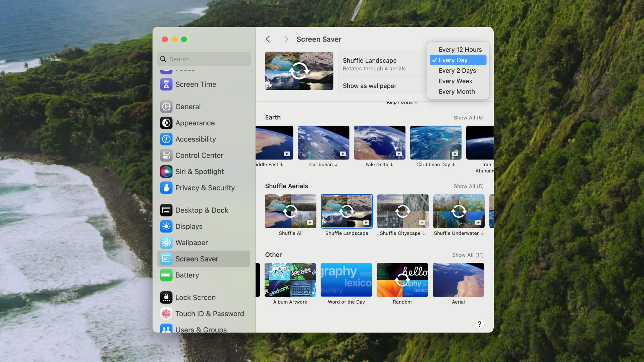Expand the Other Show All section

pos(468,255)
